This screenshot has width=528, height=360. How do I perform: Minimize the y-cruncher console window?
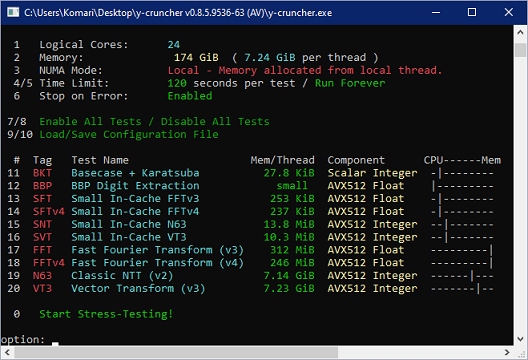436,12
